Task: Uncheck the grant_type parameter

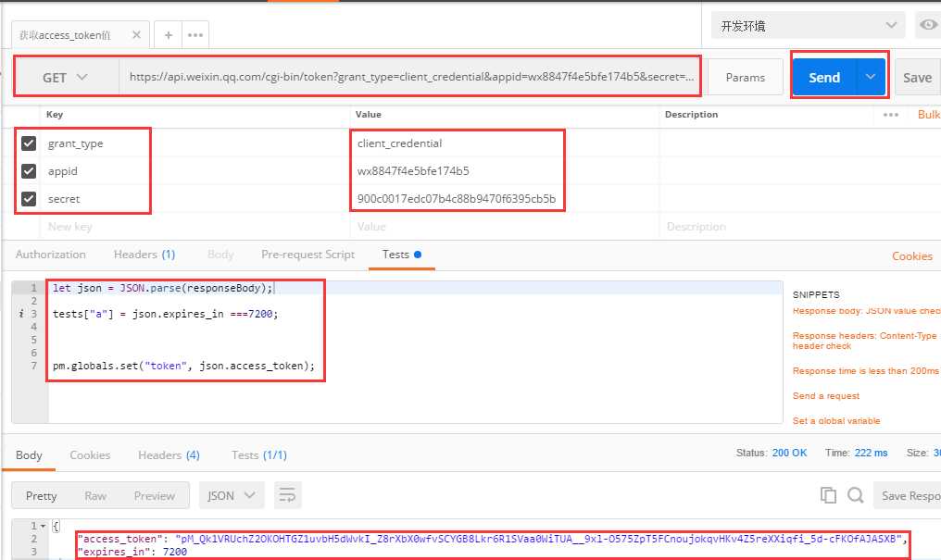Action: pos(29,143)
